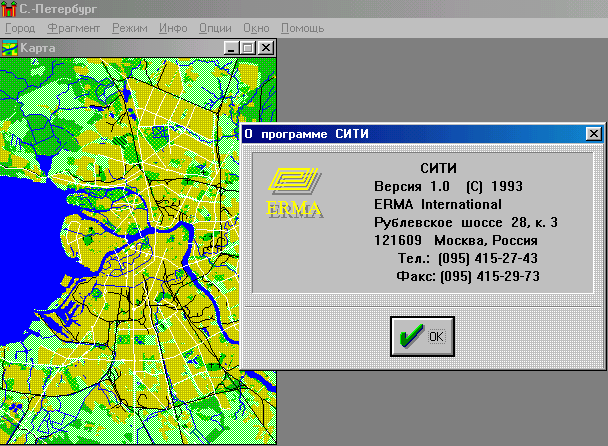Open the Фрагмент menu

click(73, 28)
